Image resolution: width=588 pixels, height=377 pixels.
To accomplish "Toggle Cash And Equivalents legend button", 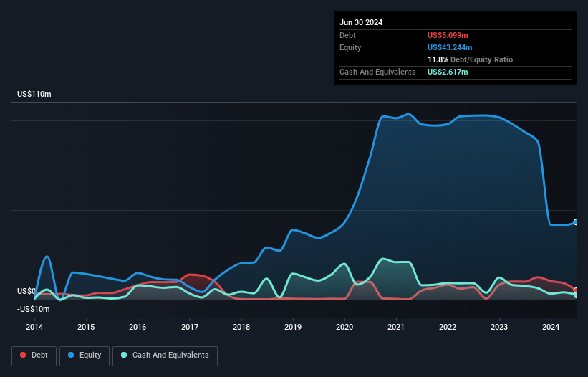I will click(x=165, y=355).
